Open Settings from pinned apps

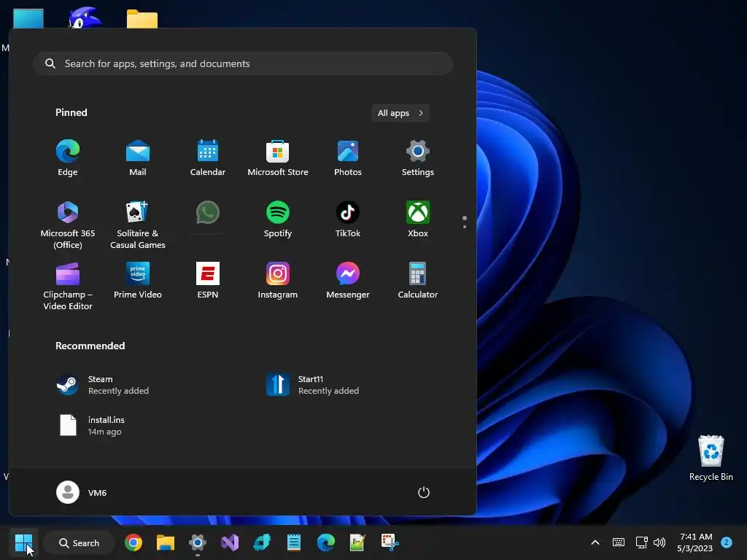[x=418, y=158]
